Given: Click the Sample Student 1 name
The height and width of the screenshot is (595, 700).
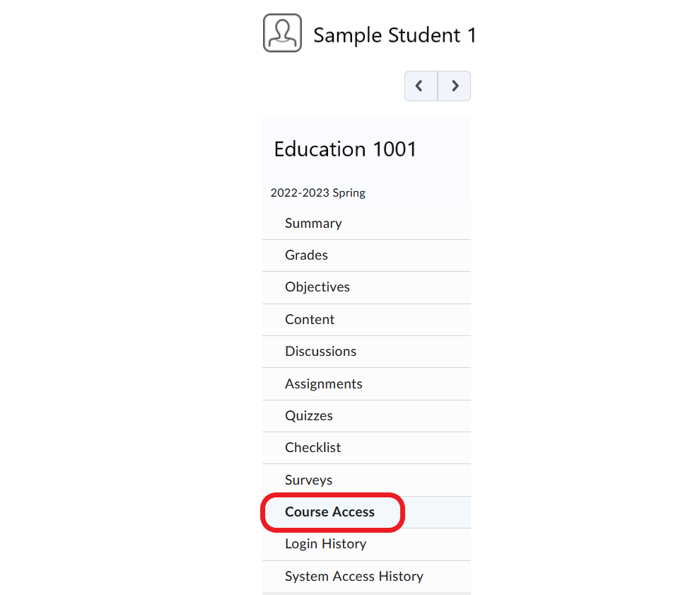Looking at the screenshot, I should [x=395, y=35].
